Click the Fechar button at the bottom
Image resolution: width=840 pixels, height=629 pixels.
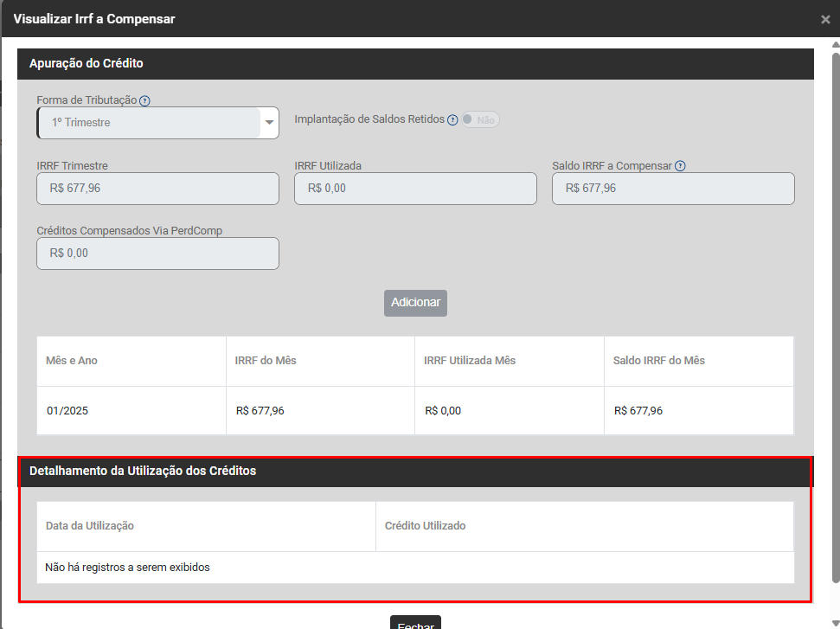[415, 623]
